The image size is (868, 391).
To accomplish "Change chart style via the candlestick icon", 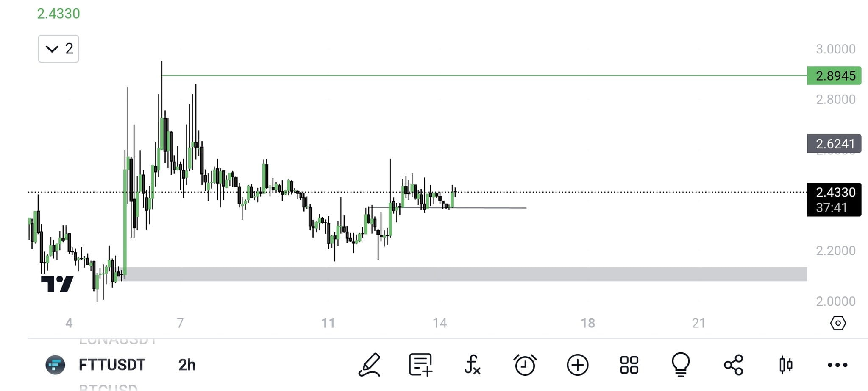I will coord(786,364).
